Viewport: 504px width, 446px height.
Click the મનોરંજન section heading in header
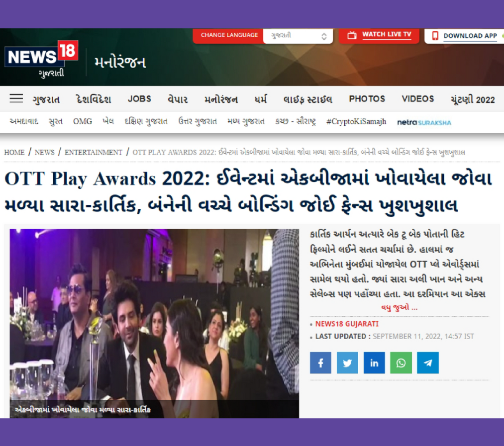coord(120,62)
